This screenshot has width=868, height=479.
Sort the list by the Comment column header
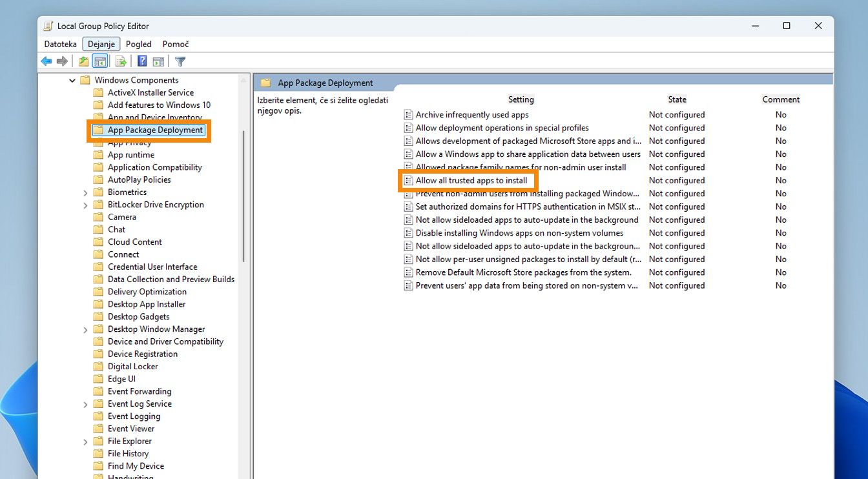pyautogui.click(x=781, y=99)
